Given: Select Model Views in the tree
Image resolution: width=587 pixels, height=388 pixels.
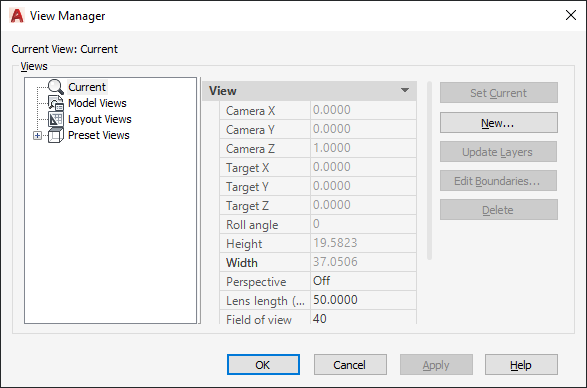Looking at the screenshot, I should tap(97, 103).
